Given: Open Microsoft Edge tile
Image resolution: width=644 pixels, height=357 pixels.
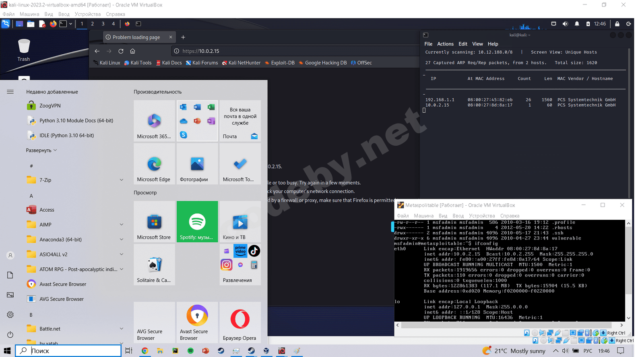Looking at the screenshot, I should pyautogui.click(x=154, y=164).
